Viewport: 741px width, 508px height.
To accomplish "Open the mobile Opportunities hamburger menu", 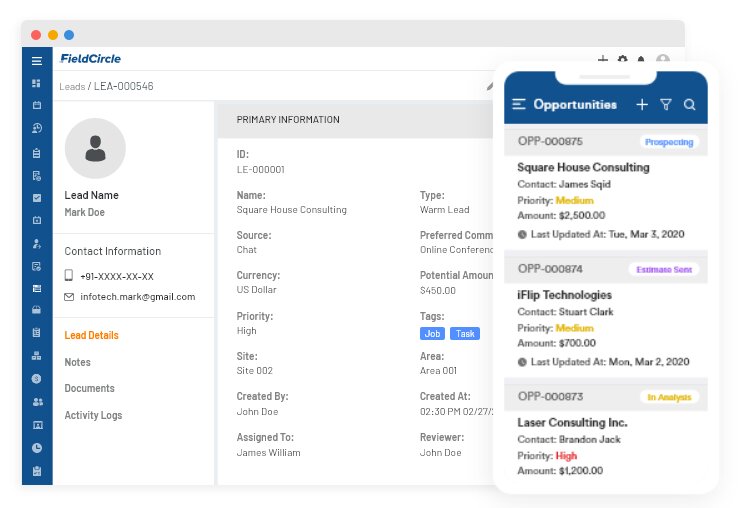I will (x=519, y=104).
